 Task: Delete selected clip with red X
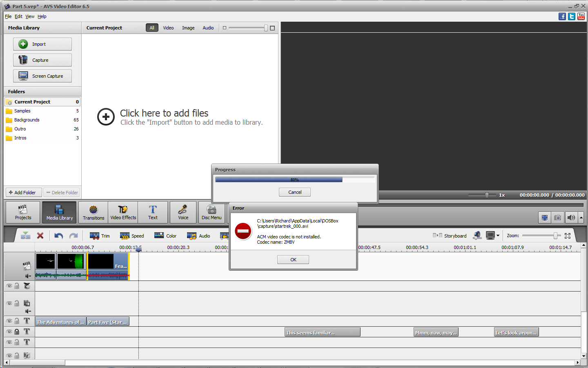click(x=40, y=236)
